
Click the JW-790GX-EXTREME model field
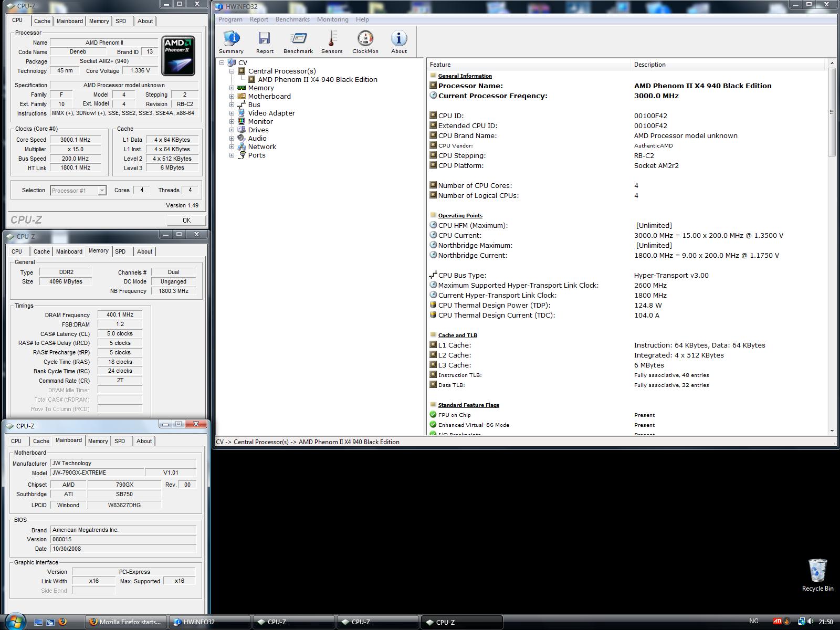97,473
